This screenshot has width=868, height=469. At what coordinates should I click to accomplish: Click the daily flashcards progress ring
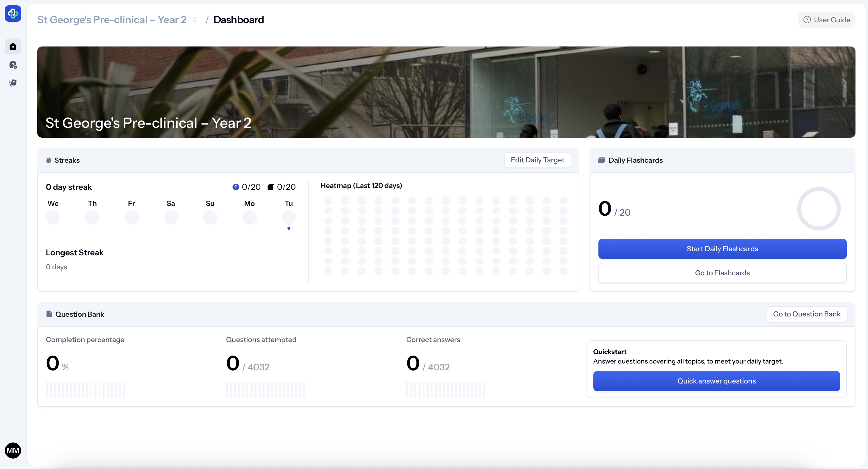click(819, 209)
